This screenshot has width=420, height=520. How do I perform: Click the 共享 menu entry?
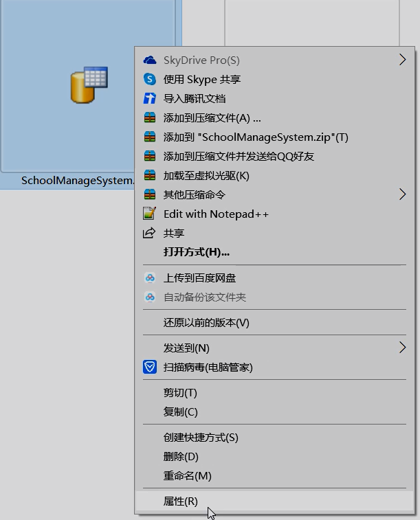point(274,233)
